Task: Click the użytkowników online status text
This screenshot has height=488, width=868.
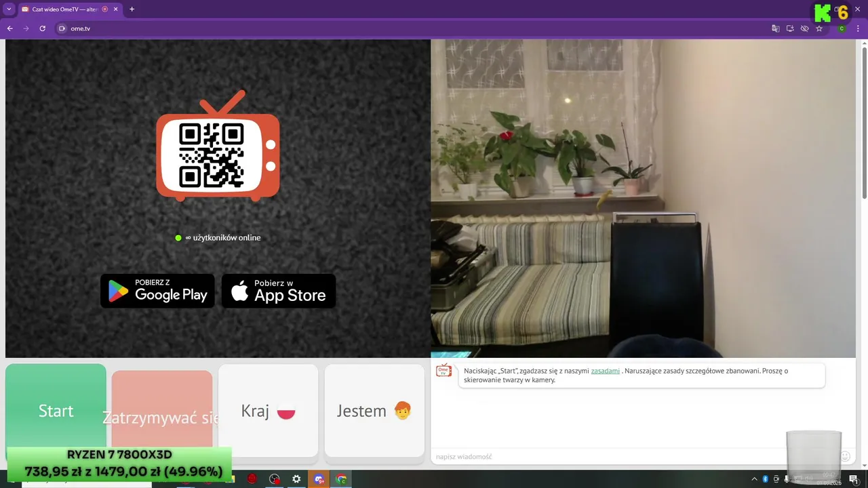Action: point(222,238)
